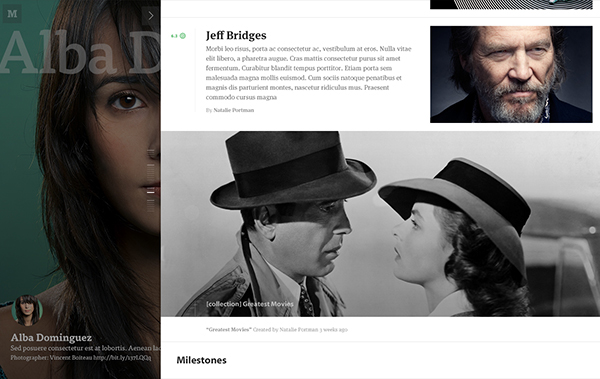
Task: Open Natalie Portman in the "Created by" line
Action: point(298,330)
